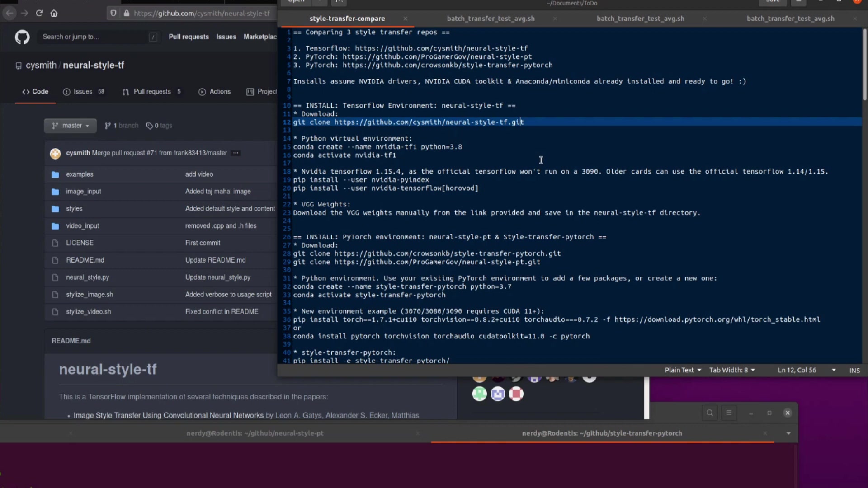Open the Merge pull request #71 commit message

[x=159, y=153]
